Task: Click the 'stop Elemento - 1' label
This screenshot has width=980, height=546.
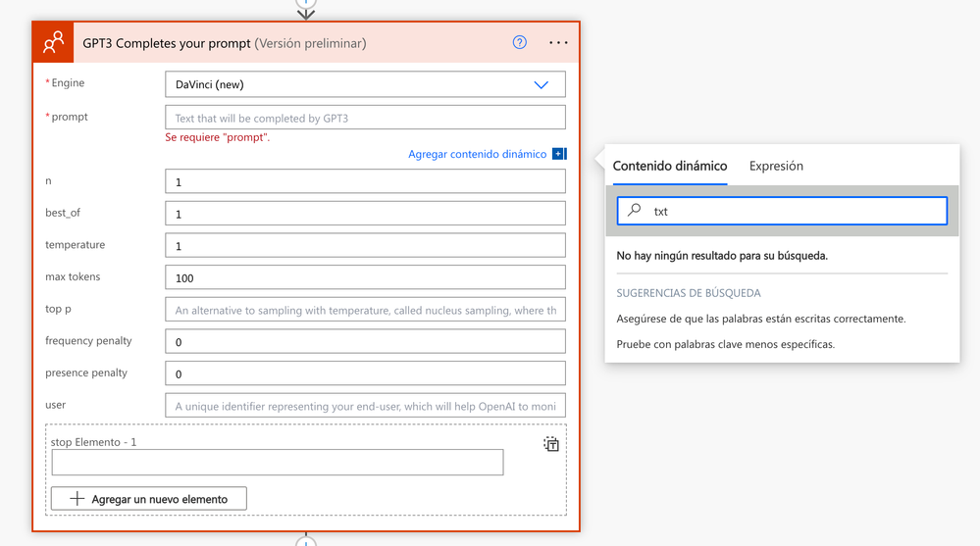Action: (x=93, y=442)
